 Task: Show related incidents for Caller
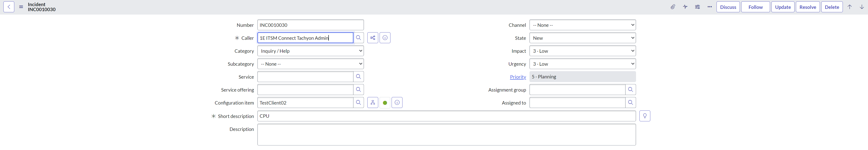tap(373, 38)
